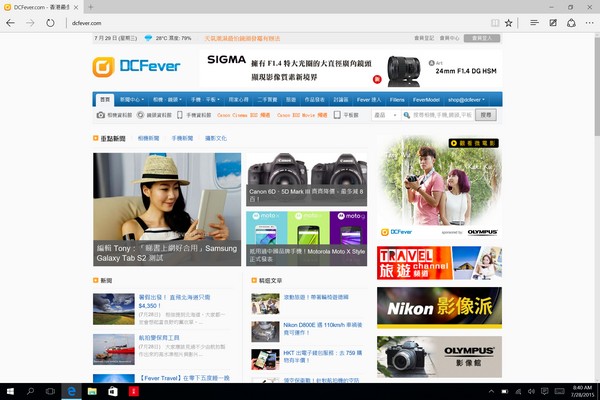Go back with the browser back arrow
600x400 pixels.
pos(10,23)
